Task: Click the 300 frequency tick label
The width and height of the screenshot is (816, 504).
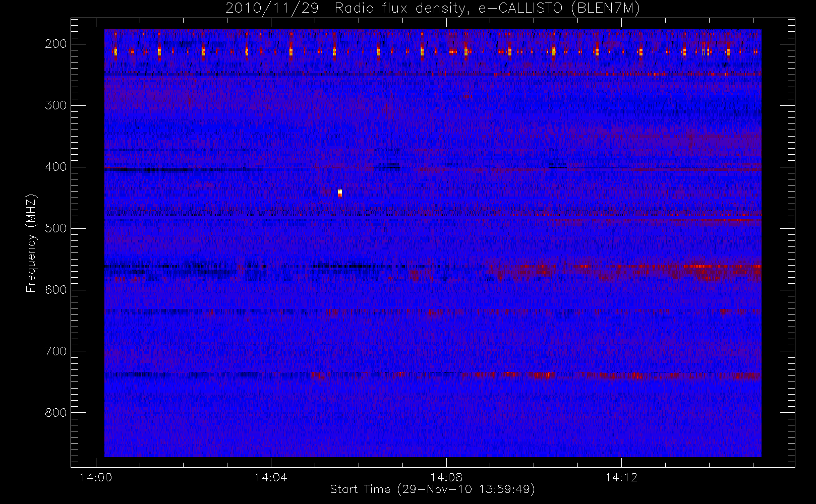Action: 55,105
